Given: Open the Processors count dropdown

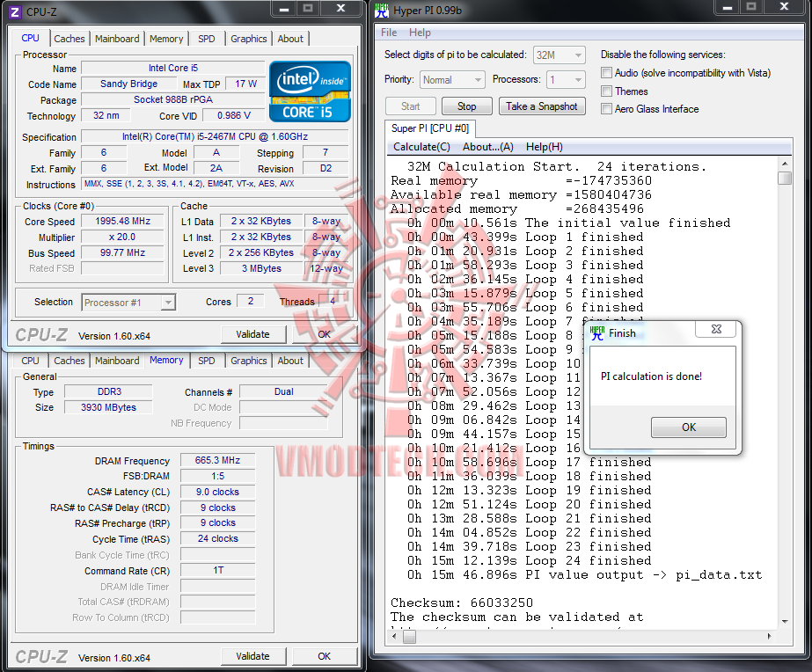Looking at the screenshot, I should (567, 80).
